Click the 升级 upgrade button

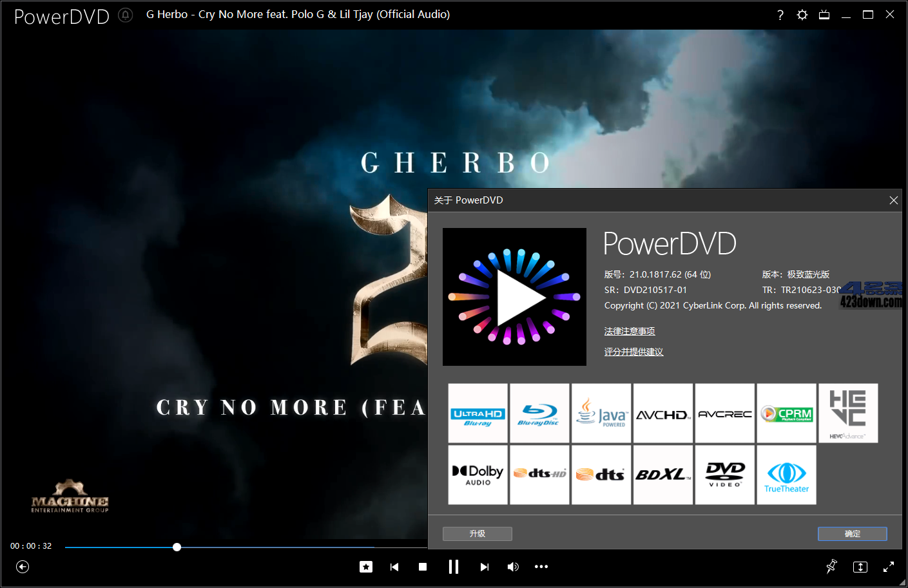point(478,534)
